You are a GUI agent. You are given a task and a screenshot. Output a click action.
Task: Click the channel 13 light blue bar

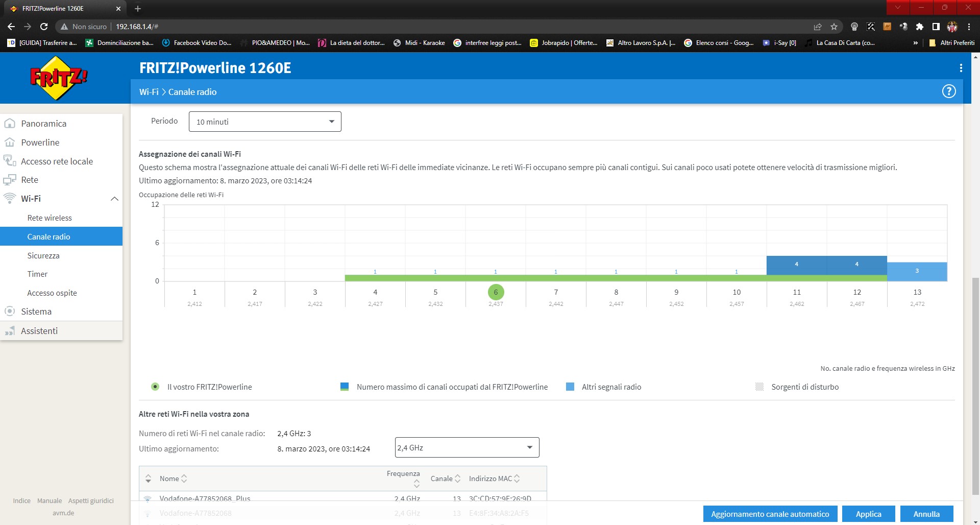[917, 271]
